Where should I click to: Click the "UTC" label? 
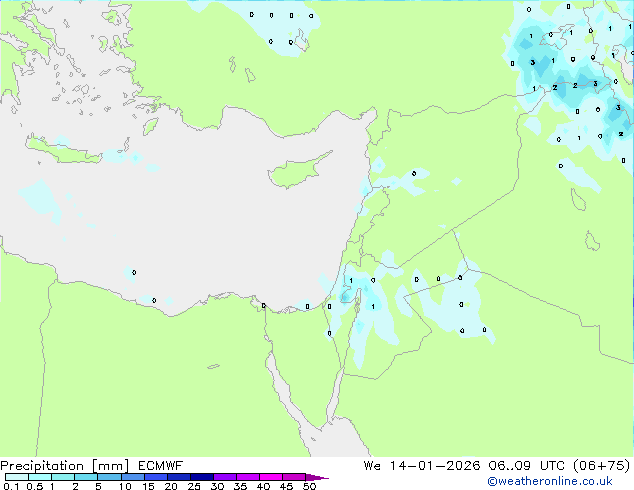[553, 466]
